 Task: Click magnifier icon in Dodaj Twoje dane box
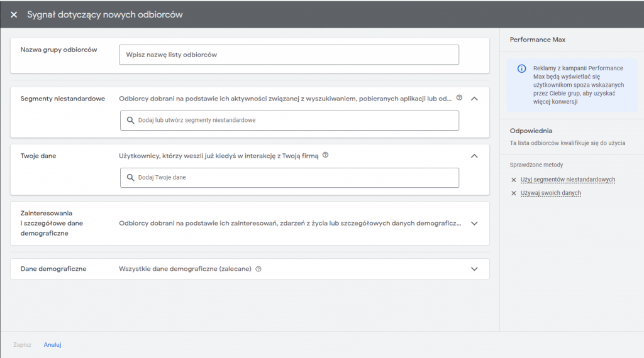pyautogui.click(x=130, y=178)
